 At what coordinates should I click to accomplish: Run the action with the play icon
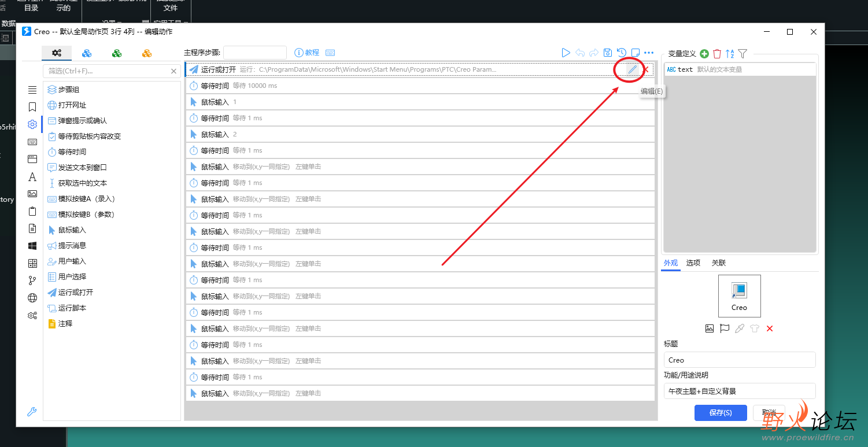pos(566,53)
